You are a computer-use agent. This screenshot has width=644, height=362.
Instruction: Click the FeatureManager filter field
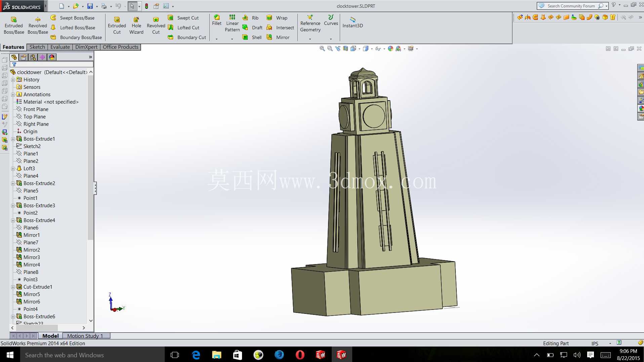51,64
